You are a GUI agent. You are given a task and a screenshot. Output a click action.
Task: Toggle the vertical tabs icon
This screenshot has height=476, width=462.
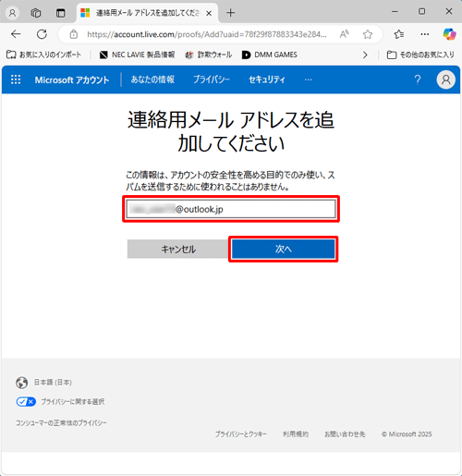(61, 13)
